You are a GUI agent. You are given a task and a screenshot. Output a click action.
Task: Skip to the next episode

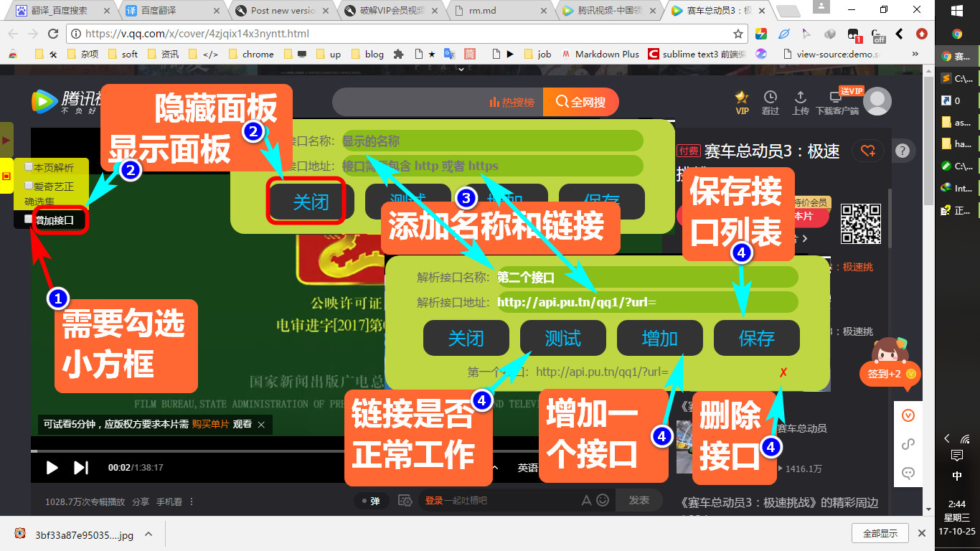(x=81, y=468)
